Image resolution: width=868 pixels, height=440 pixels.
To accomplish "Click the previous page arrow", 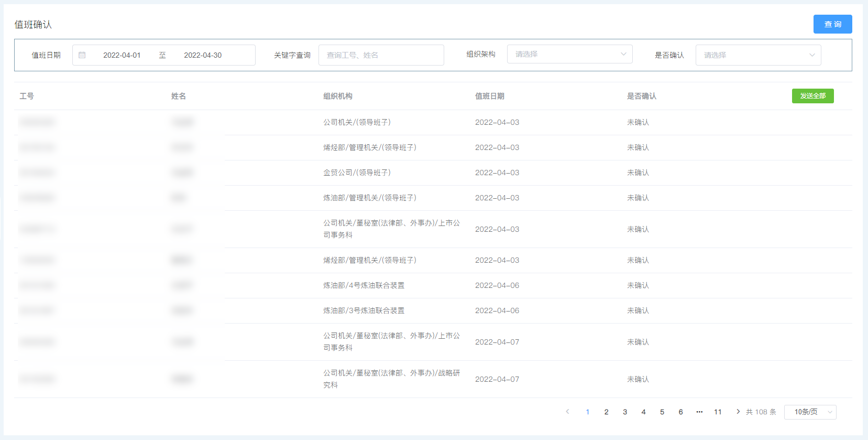I will pos(567,412).
